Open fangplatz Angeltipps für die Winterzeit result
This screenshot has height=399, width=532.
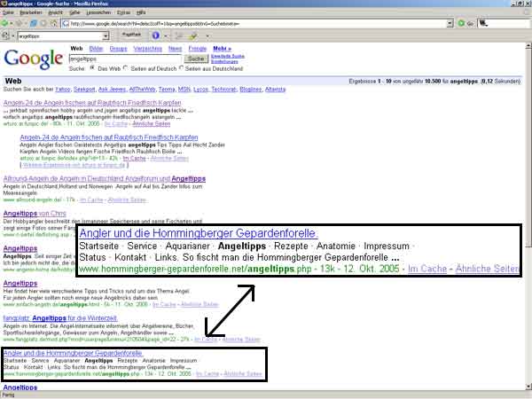click(x=60, y=318)
